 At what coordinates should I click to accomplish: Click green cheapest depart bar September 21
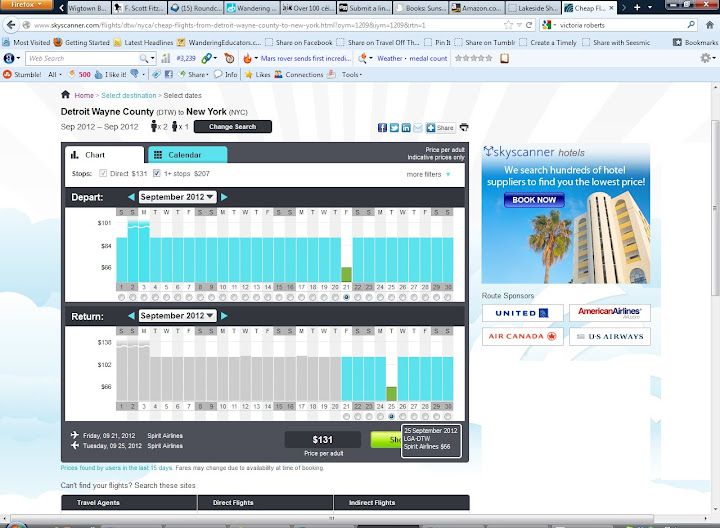point(346,275)
